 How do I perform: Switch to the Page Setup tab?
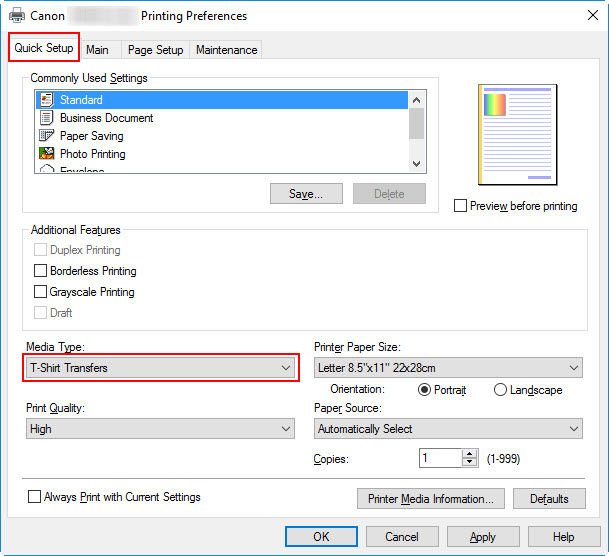[155, 50]
